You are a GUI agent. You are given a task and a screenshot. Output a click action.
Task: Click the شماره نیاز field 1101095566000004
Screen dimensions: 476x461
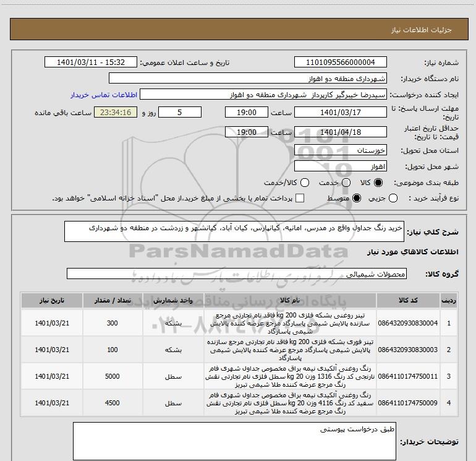click(340, 62)
